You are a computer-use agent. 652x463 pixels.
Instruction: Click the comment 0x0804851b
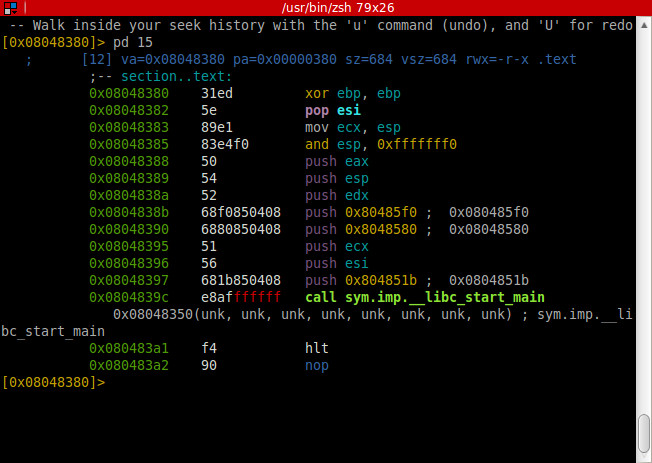click(489, 281)
